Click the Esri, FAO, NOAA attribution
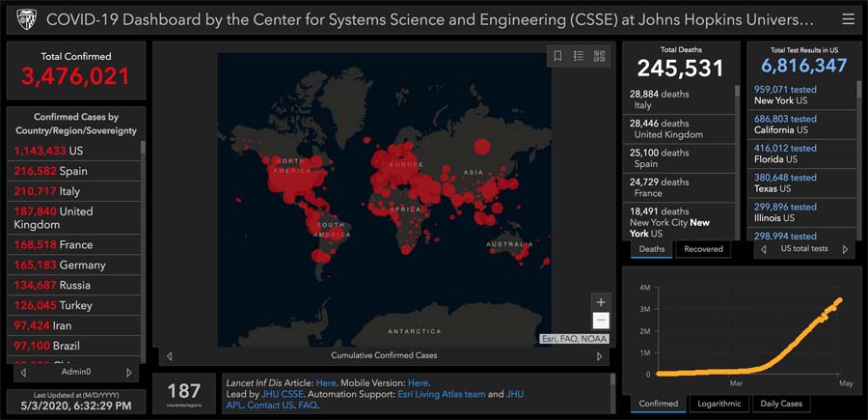The width and height of the screenshot is (868, 420). (574, 339)
